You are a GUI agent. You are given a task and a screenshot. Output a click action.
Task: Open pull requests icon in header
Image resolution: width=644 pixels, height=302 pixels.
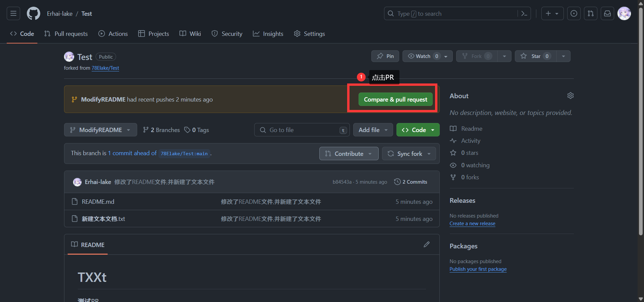pyautogui.click(x=591, y=13)
